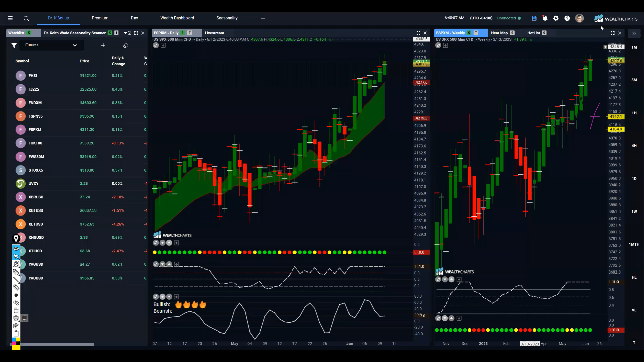
Task: Collapse the daily dashed-line indicator pane arrow
Action: (163, 264)
